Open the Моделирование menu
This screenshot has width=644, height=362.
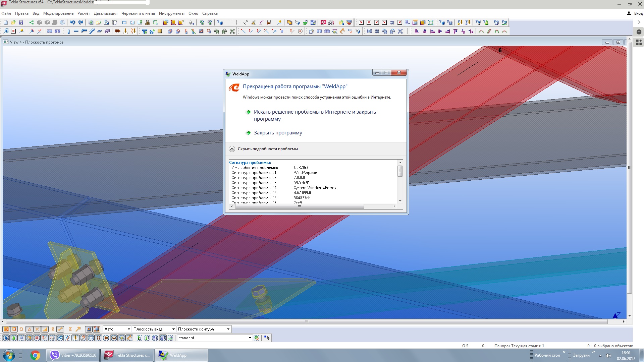pyautogui.click(x=58, y=13)
